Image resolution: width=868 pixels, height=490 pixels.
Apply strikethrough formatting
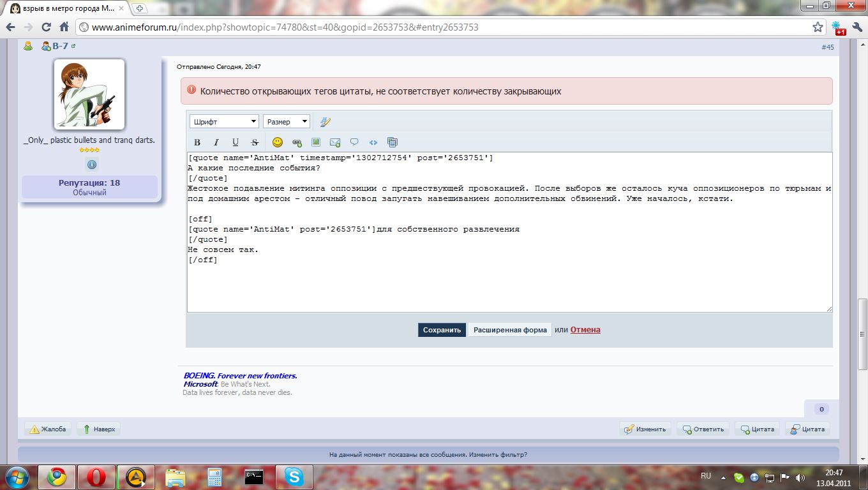click(x=255, y=142)
